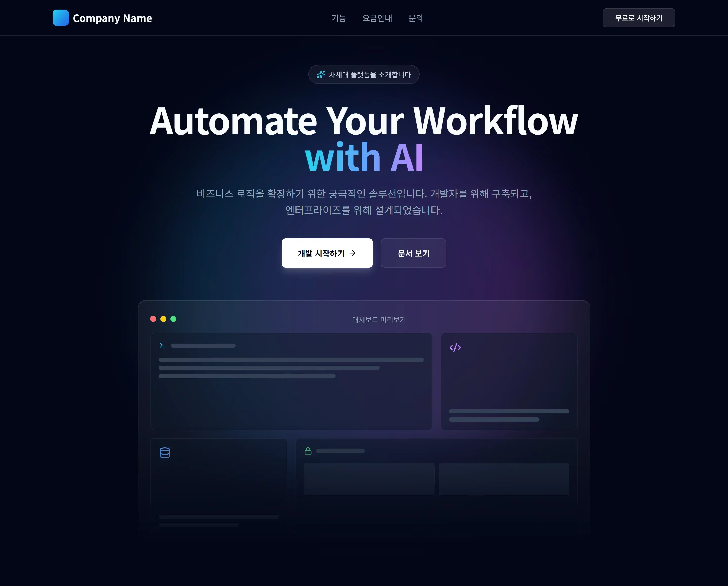
Task: Click the sparkle icon in announcement badge
Action: pos(321,74)
